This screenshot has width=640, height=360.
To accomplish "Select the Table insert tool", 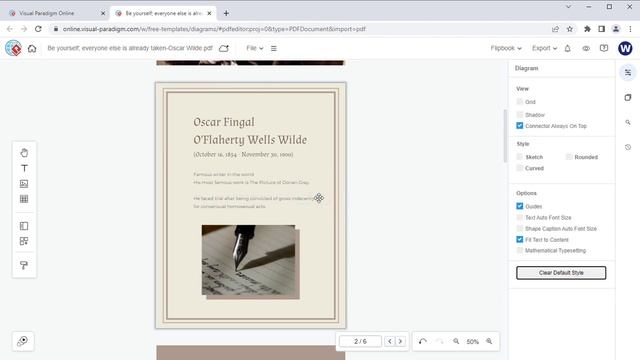I will tap(24, 199).
